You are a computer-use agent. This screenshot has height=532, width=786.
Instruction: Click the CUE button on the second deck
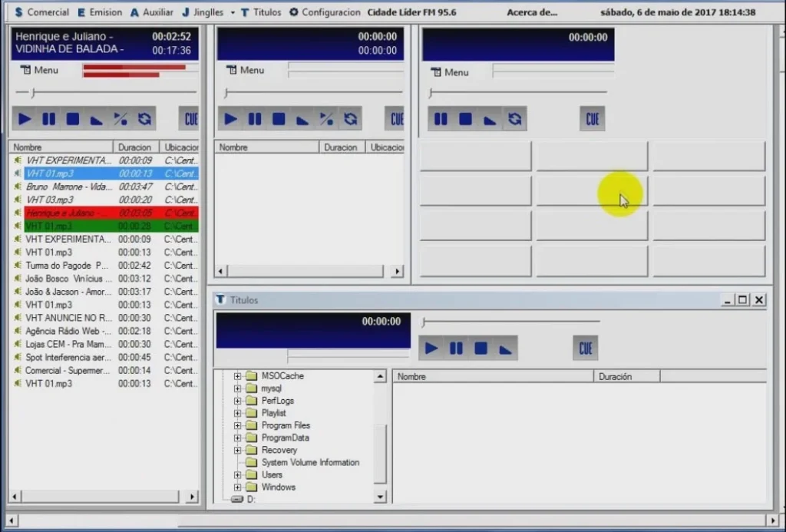(395, 119)
